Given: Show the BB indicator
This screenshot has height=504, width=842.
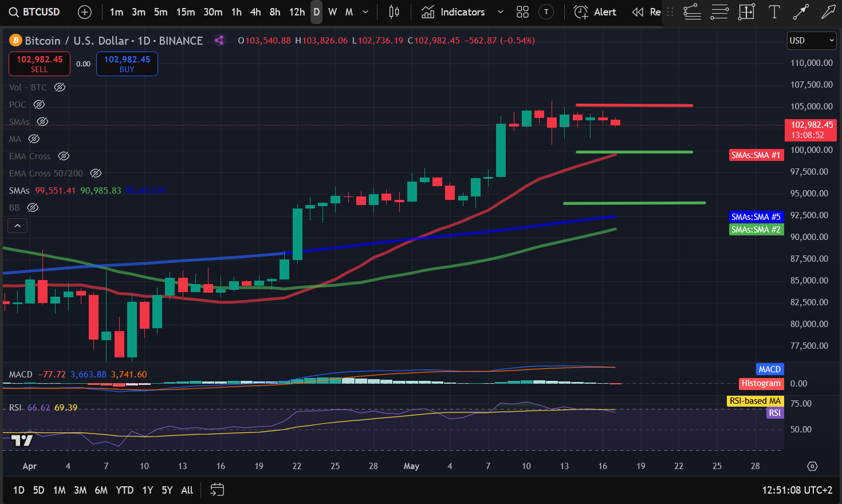Looking at the screenshot, I should click(x=33, y=207).
